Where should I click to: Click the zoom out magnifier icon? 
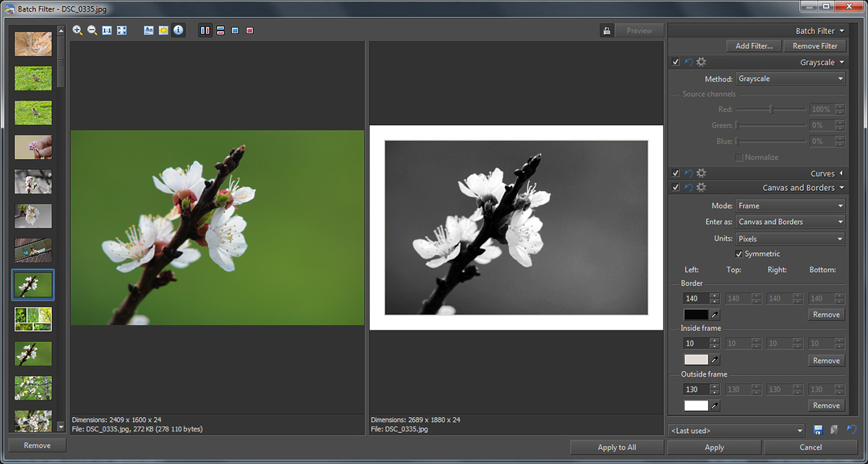point(92,30)
